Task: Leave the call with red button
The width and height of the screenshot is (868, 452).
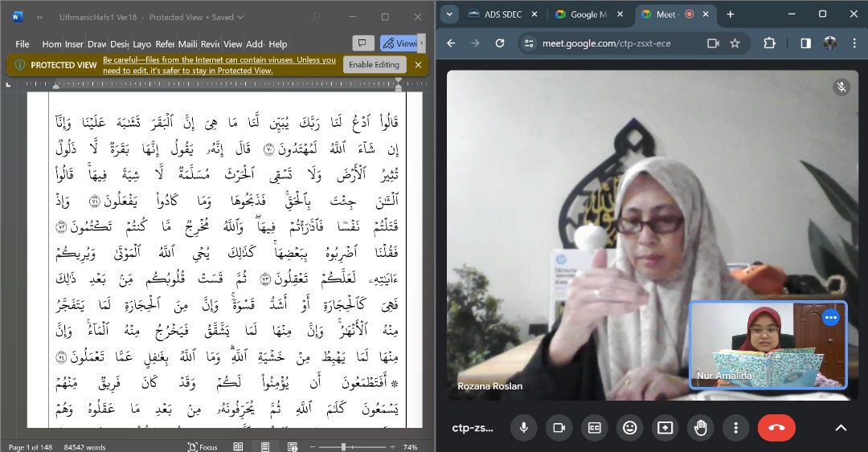Action: click(x=776, y=428)
